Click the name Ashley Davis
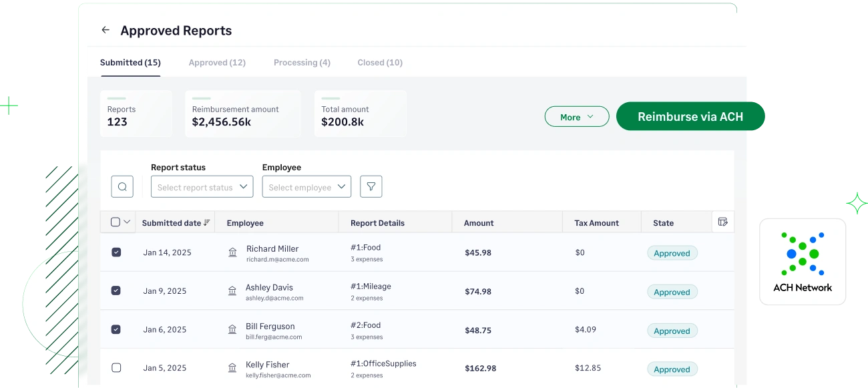This screenshot has width=868, height=388. (x=269, y=287)
